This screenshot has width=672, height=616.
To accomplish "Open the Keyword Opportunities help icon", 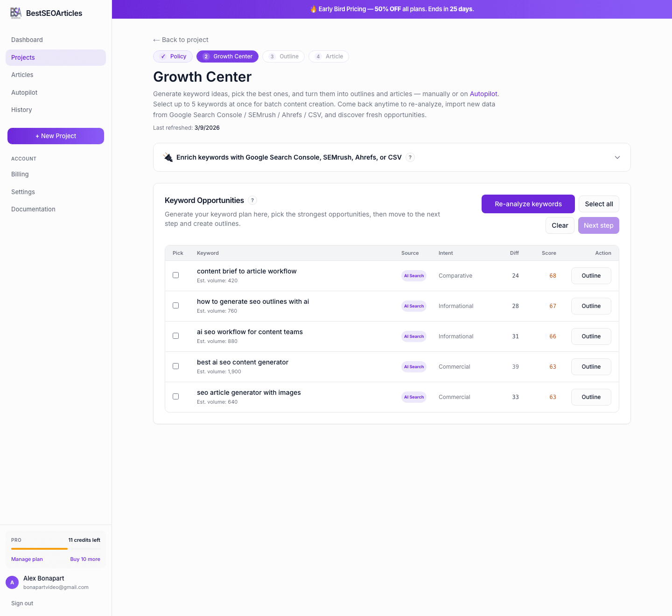I will [x=252, y=200].
